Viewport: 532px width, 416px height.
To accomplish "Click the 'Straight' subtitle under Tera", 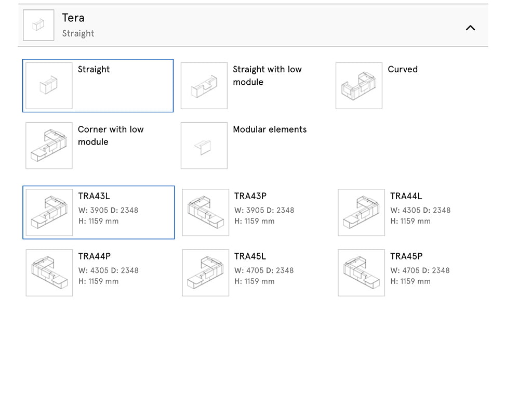I will [x=78, y=34].
